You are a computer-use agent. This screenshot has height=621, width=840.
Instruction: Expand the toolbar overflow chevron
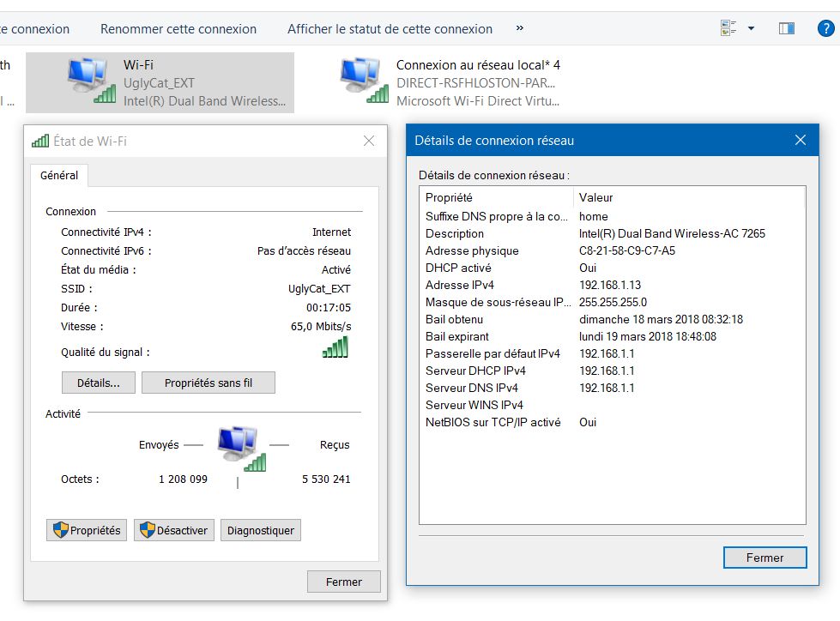520,28
